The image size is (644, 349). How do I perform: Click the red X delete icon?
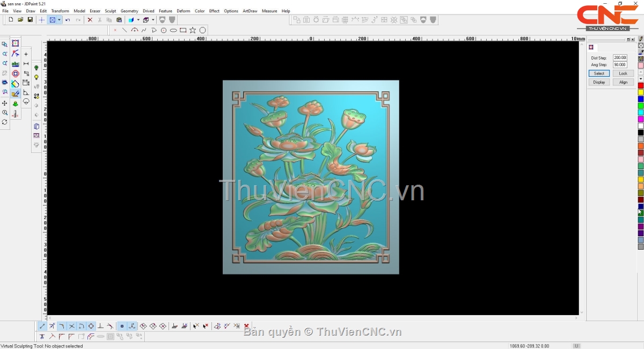[90, 20]
